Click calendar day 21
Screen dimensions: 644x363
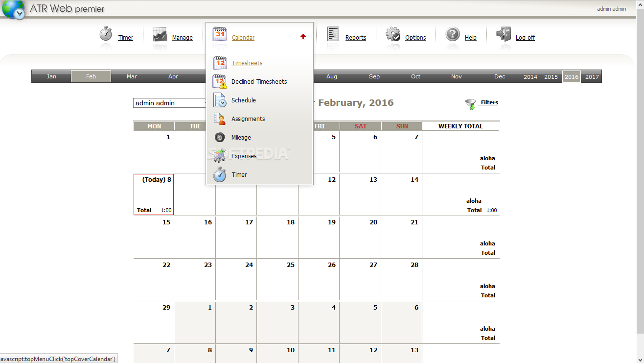[x=401, y=237]
